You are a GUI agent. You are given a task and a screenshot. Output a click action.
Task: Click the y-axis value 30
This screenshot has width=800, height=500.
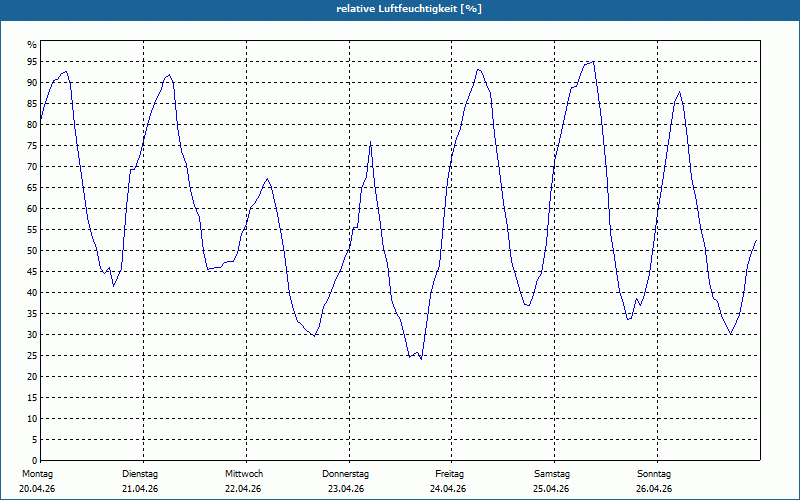pyautogui.click(x=32, y=335)
